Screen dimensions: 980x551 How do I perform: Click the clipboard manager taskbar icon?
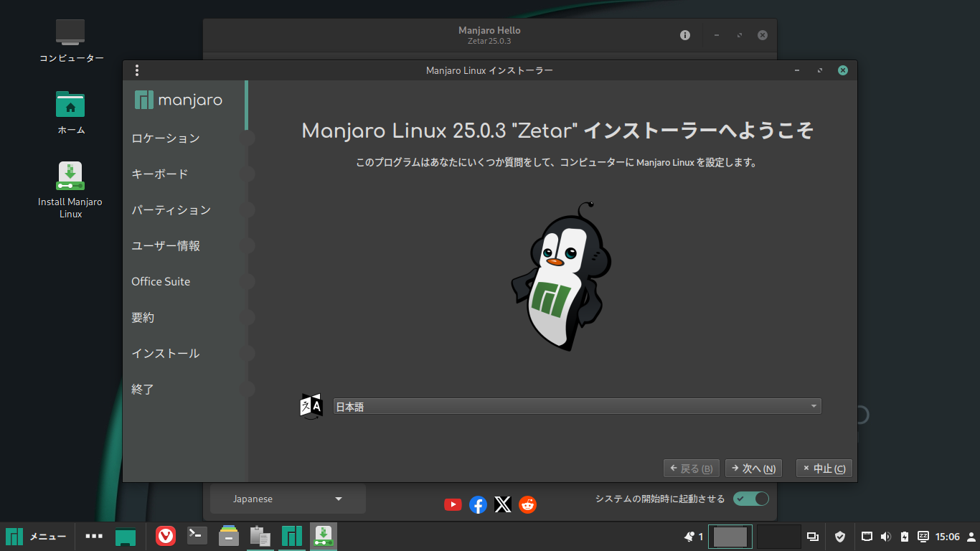260,536
